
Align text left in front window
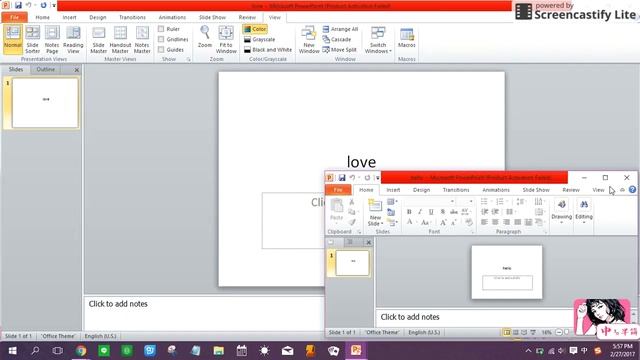(484, 222)
